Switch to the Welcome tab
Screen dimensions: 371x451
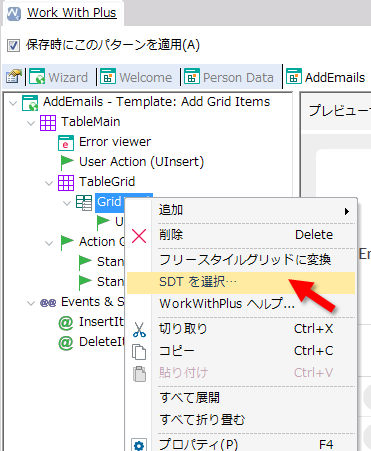[136, 77]
